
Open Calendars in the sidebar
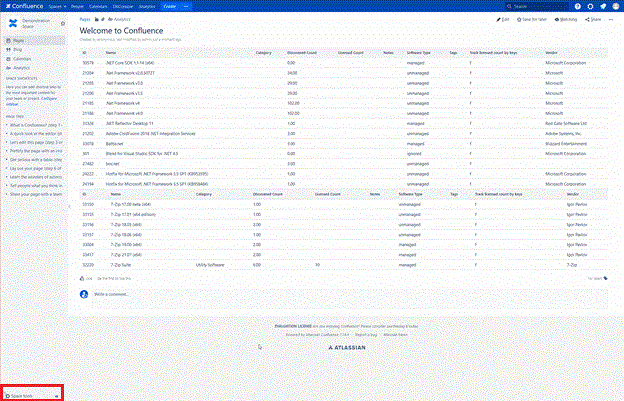click(21, 56)
